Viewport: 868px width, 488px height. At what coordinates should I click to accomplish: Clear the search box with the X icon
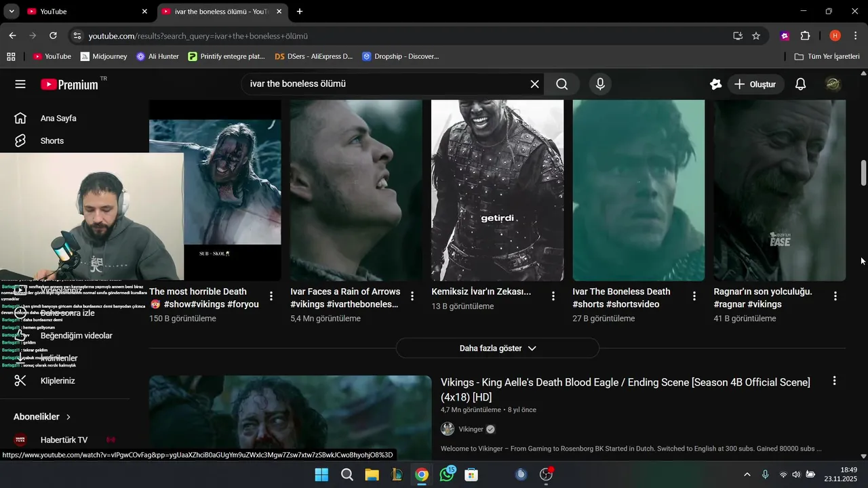(534, 84)
